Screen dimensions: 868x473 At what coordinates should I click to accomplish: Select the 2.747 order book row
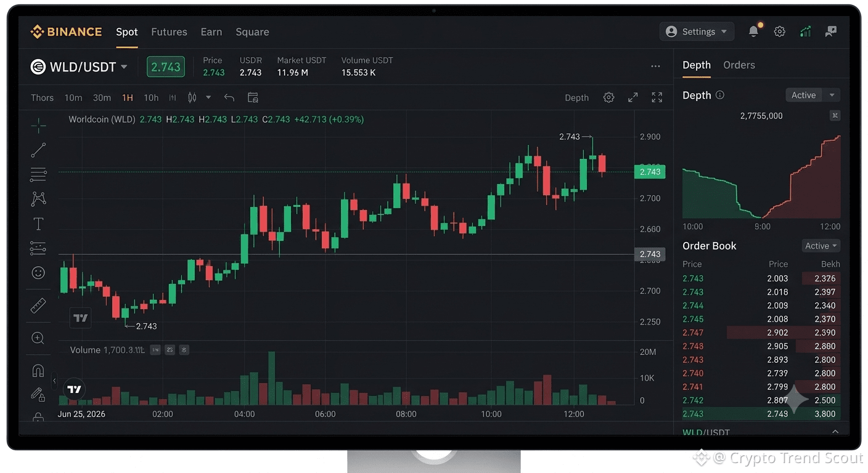(761, 333)
